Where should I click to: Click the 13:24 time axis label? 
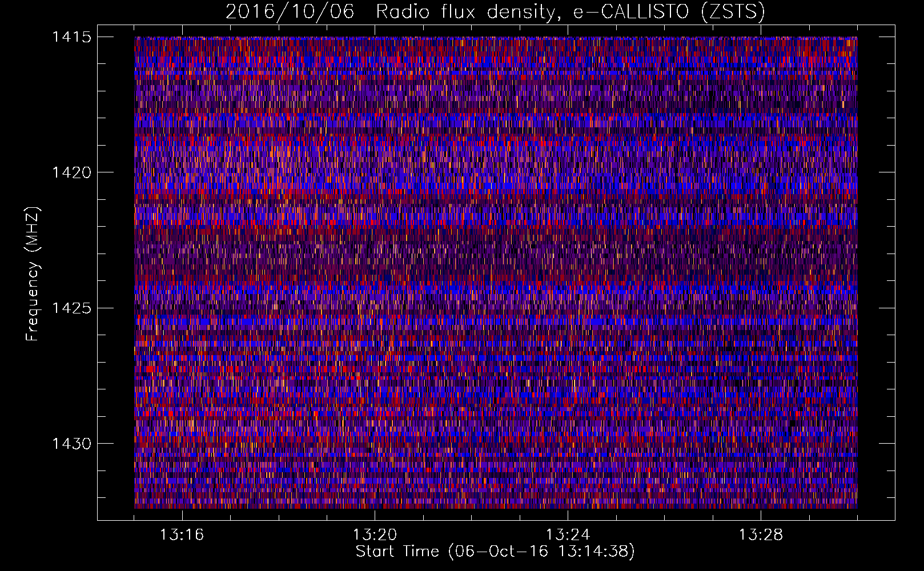pyautogui.click(x=568, y=535)
